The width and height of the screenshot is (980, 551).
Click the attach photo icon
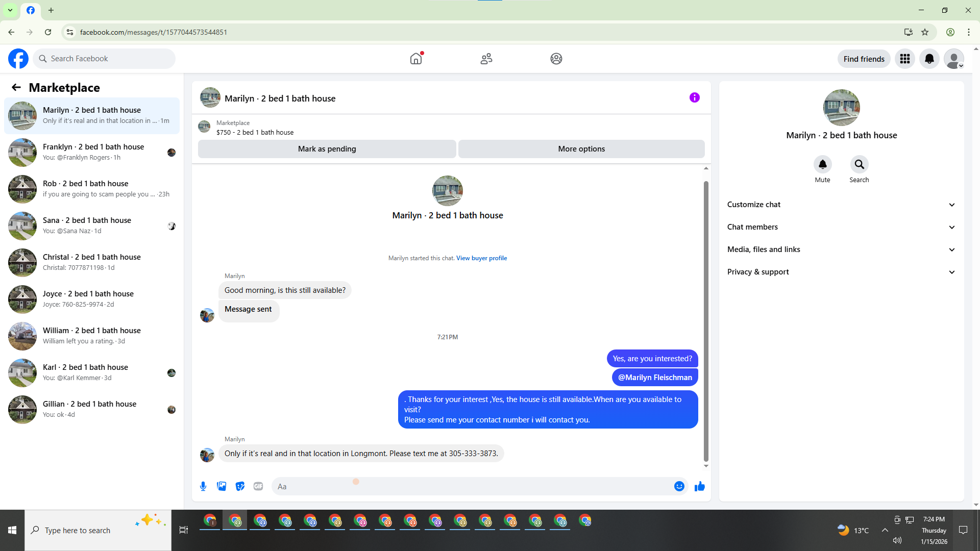point(222,486)
